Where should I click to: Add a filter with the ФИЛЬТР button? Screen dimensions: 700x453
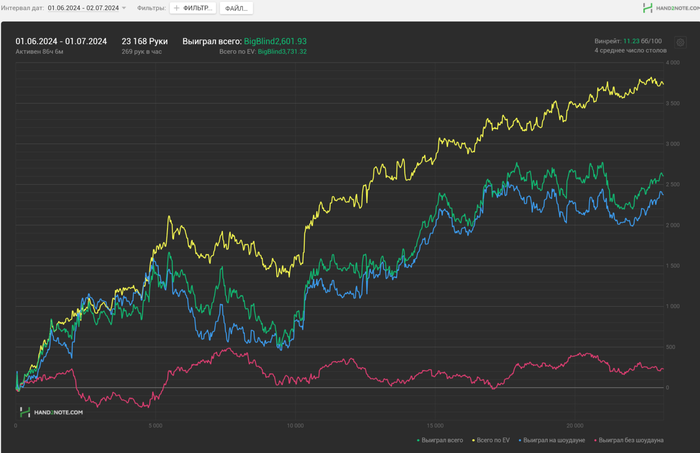(193, 8)
